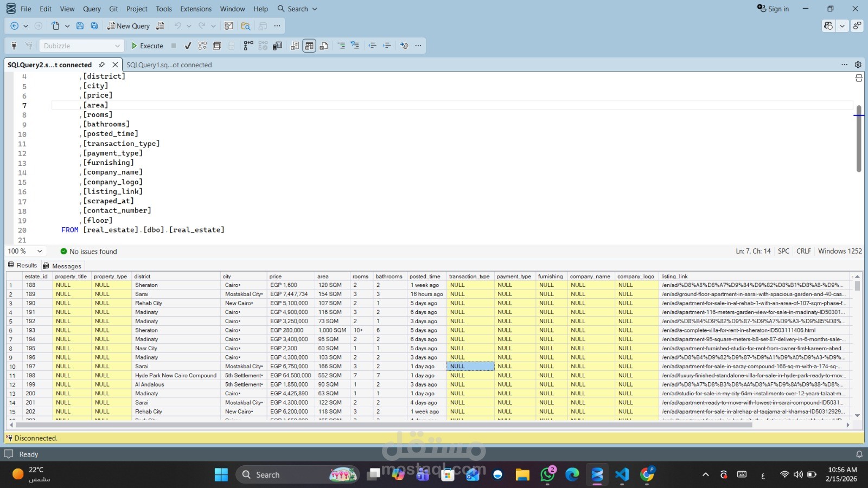Click the Undo icon
The width and height of the screenshot is (868, 488).
(177, 26)
